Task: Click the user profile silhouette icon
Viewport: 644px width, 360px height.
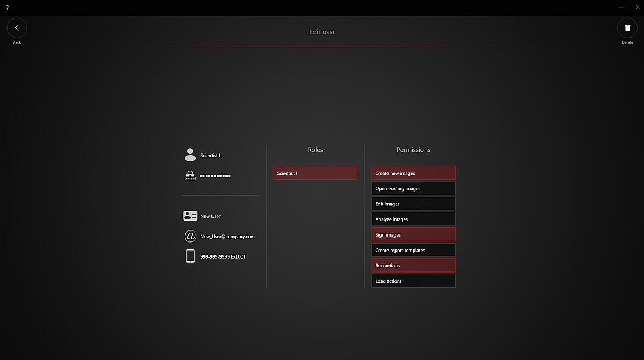Action: [190, 156]
